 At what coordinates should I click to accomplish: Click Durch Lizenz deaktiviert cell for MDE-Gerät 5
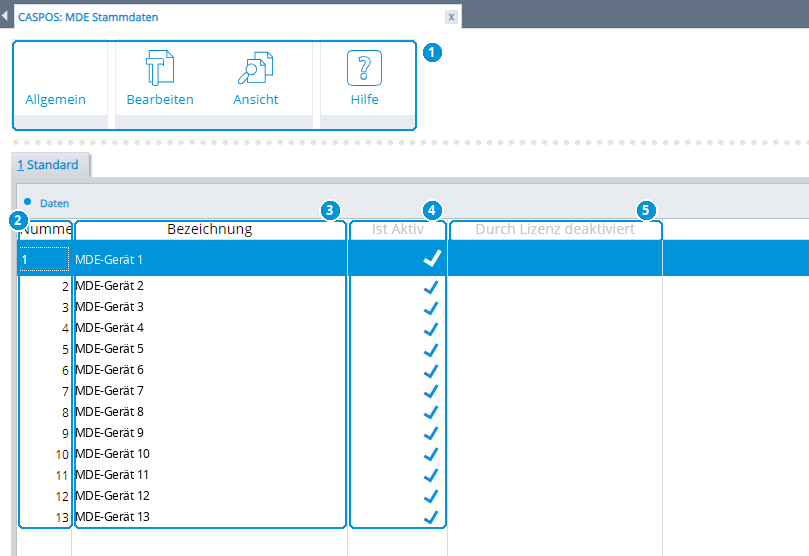[x=555, y=349]
